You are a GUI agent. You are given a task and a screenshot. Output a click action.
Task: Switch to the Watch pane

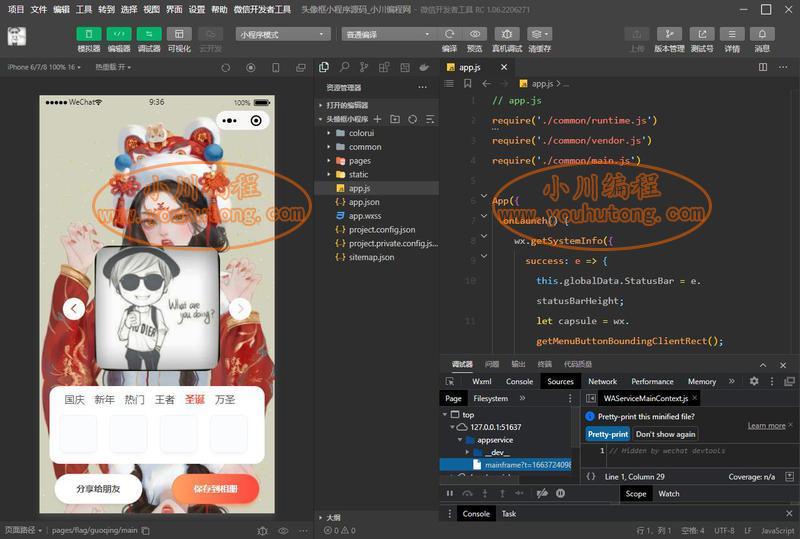(x=668, y=494)
